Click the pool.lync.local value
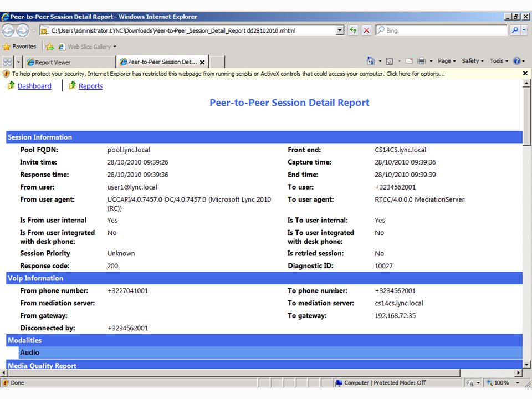This screenshot has width=532, height=399. point(128,150)
